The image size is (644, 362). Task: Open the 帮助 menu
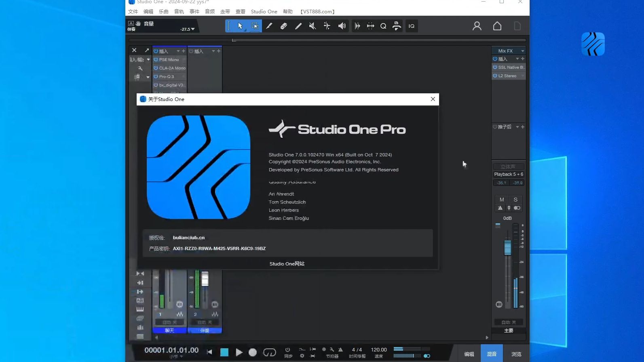(287, 12)
